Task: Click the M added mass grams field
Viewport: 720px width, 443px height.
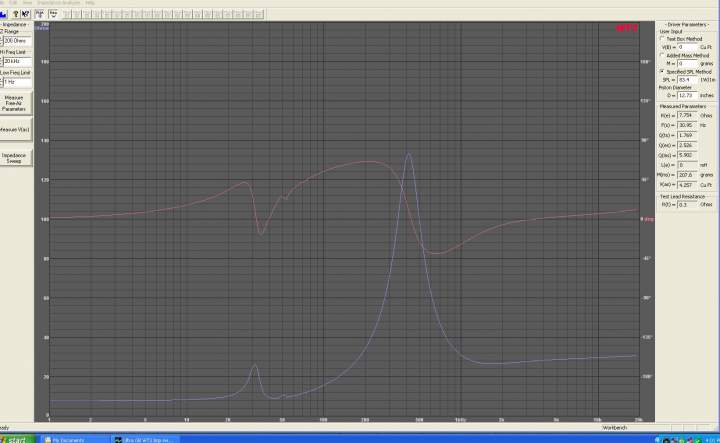Action: [687, 63]
